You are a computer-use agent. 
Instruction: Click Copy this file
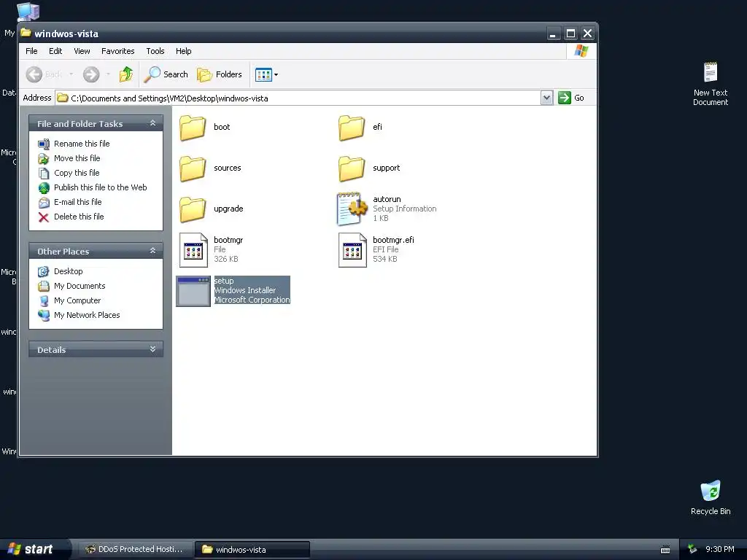[76, 173]
